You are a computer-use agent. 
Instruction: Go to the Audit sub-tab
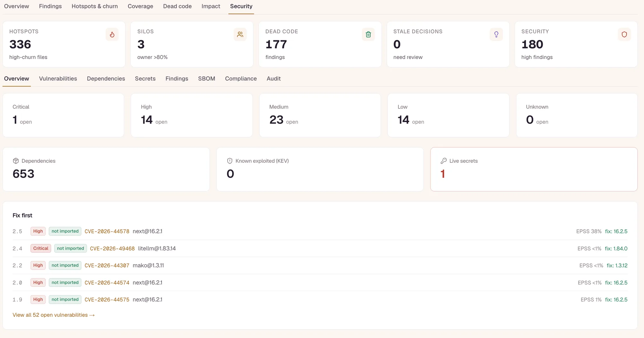tap(274, 79)
